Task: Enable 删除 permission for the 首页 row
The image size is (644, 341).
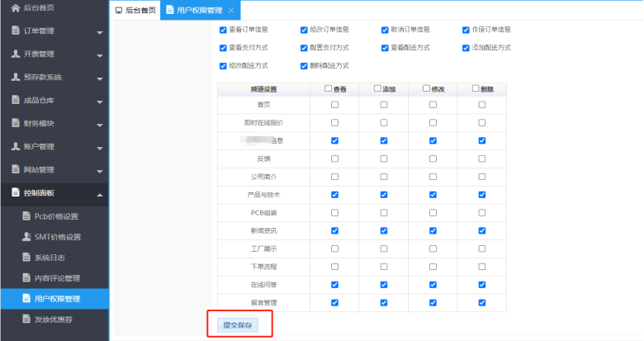Action: tap(482, 105)
